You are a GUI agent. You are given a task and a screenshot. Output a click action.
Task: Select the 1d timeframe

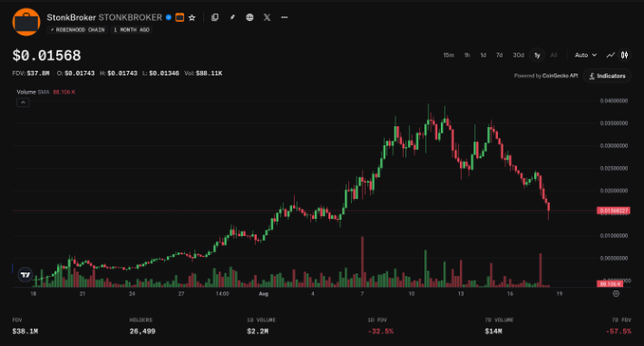click(x=483, y=55)
